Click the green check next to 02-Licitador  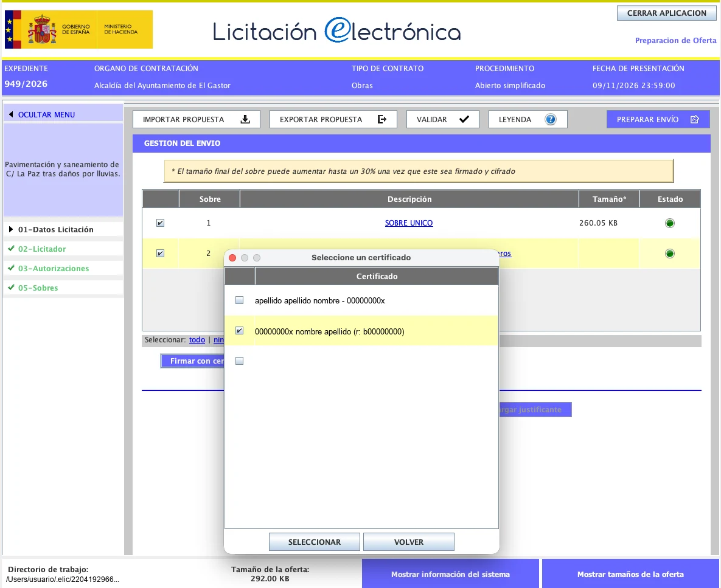[11, 249]
